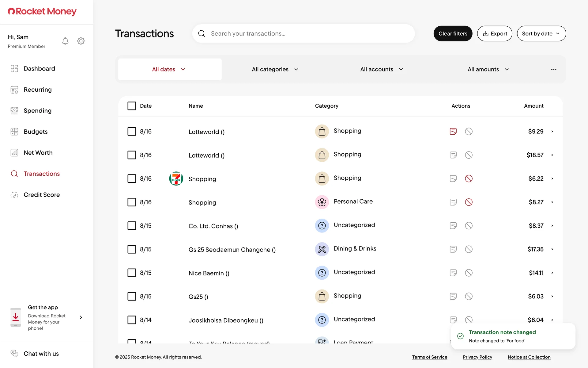This screenshot has height=368, width=588.
Task: Click the ignore icon on the $6.22 Shopping row
Action: click(469, 178)
